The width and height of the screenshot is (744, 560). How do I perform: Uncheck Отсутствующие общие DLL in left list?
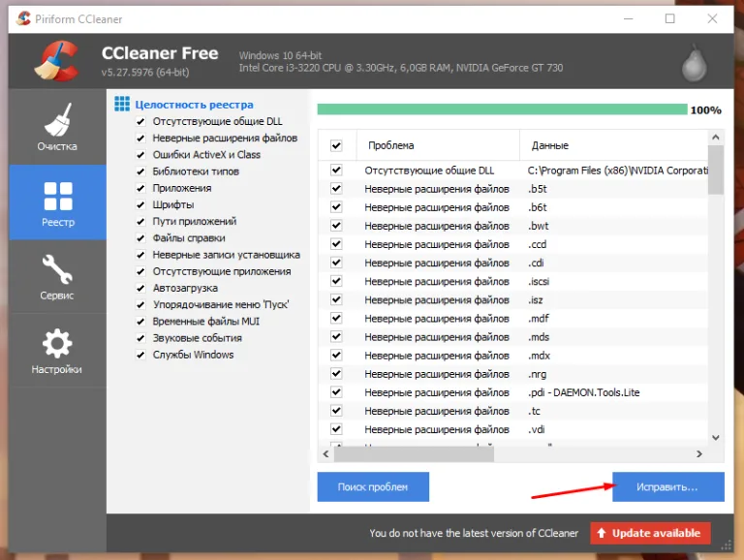pos(140,121)
